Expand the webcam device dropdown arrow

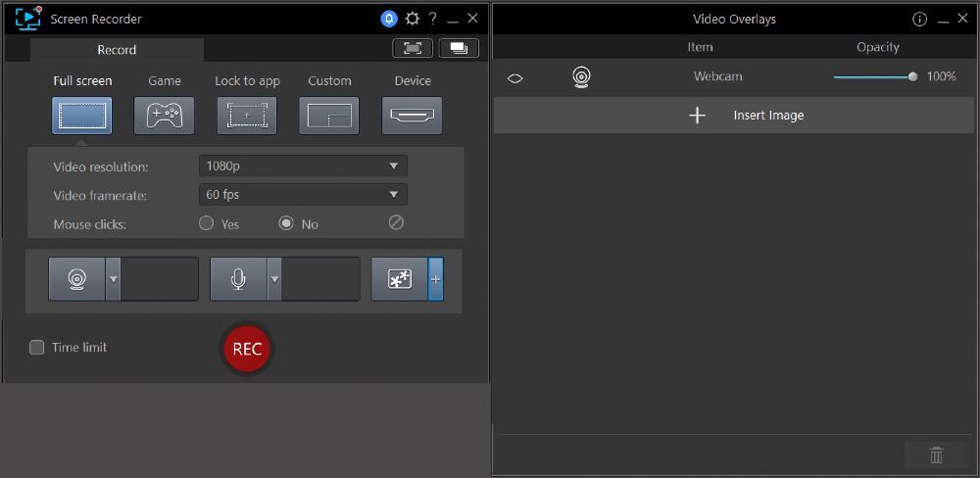[113, 279]
